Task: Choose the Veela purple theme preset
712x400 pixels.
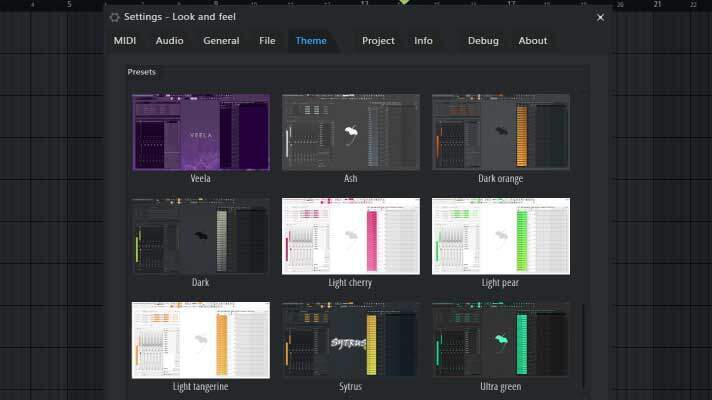Action: pos(200,132)
